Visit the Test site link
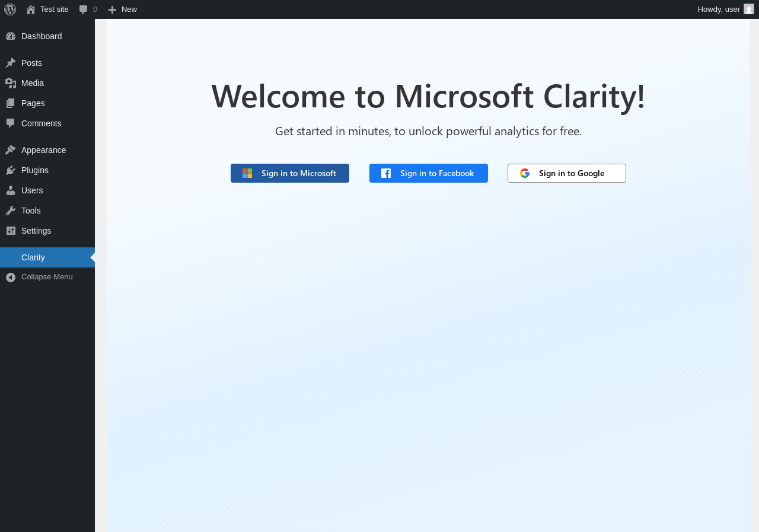Screen dimensions: 759x532 [47, 9]
